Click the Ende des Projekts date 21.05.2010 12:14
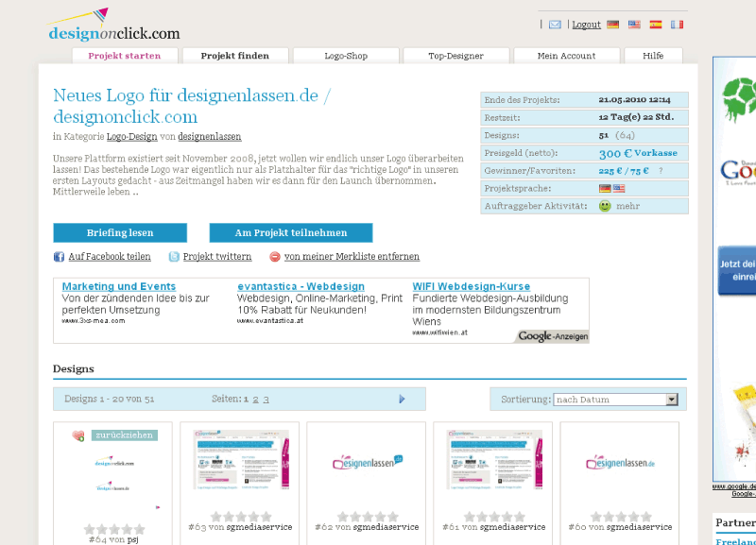The height and width of the screenshot is (545, 756). [x=634, y=100]
